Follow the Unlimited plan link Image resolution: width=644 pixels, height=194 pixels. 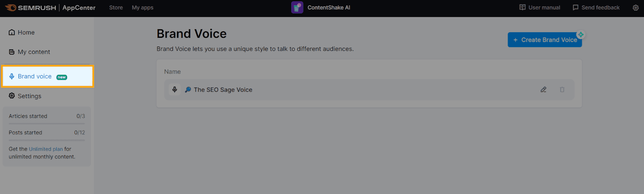pos(46,149)
